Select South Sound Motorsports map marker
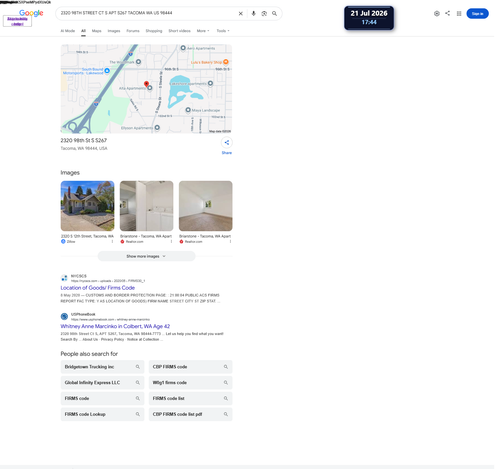Viewport: 500px width, 469px height. point(107,71)
